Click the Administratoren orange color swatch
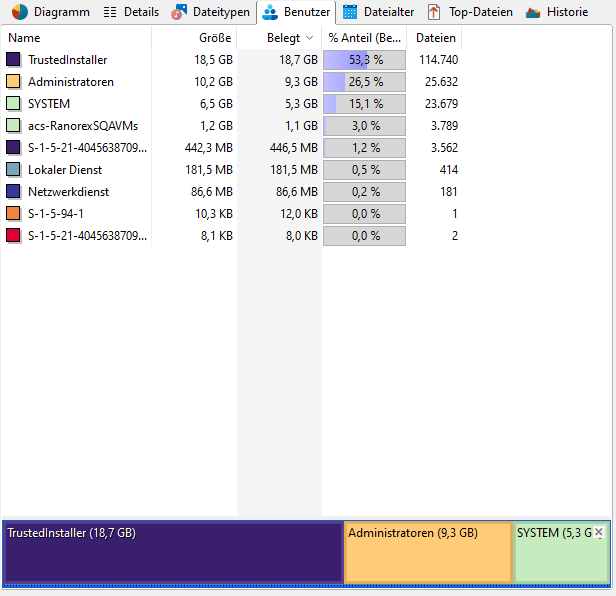 click(x=13, y=82)
